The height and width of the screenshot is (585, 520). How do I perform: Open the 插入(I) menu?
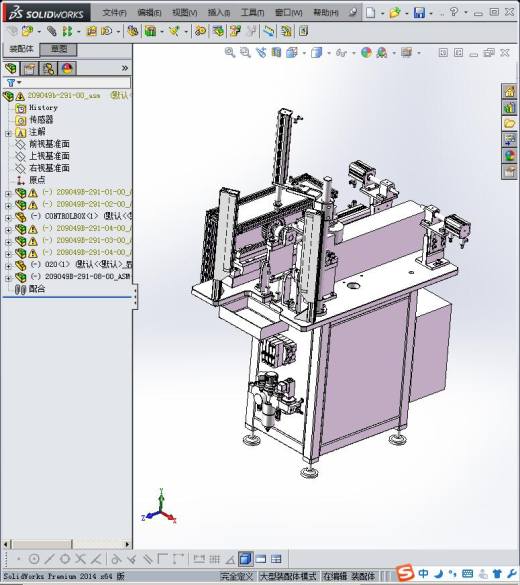point(219,13)
